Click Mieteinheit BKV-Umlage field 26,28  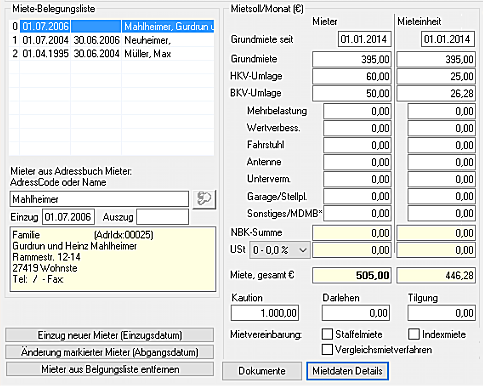pos(436,93)
